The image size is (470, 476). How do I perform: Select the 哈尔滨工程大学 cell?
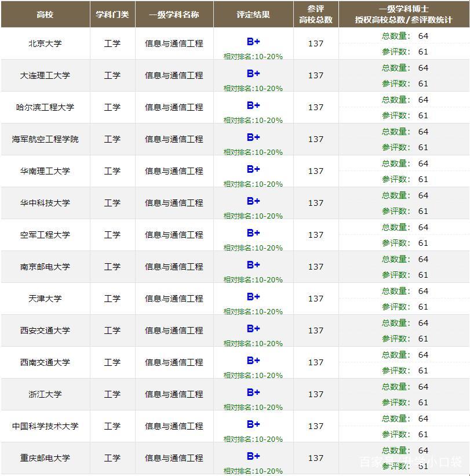tap(45, 107)
